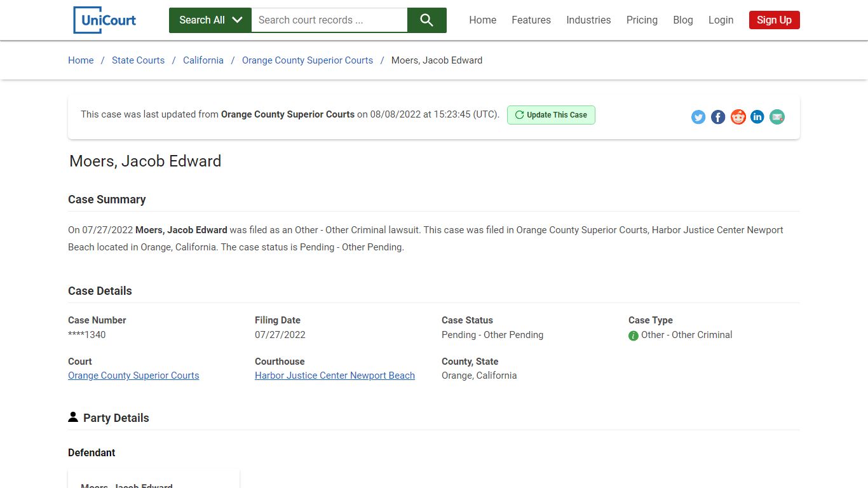The width and height of the screenshot is (868, 488).
Task: Navigate to State Courts breadcrumb
Action: 138,60
